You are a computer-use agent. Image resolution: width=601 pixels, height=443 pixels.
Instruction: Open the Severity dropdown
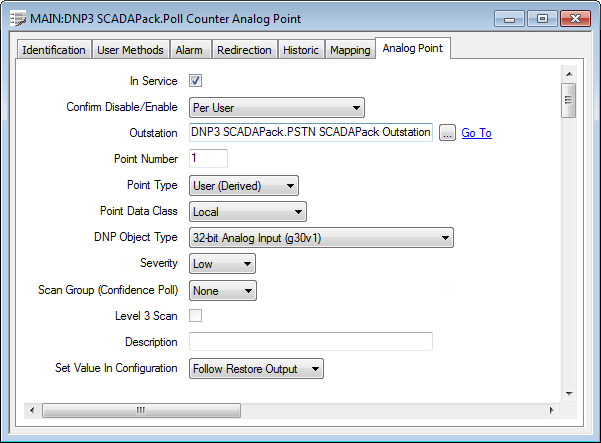[x=223, y=264]
